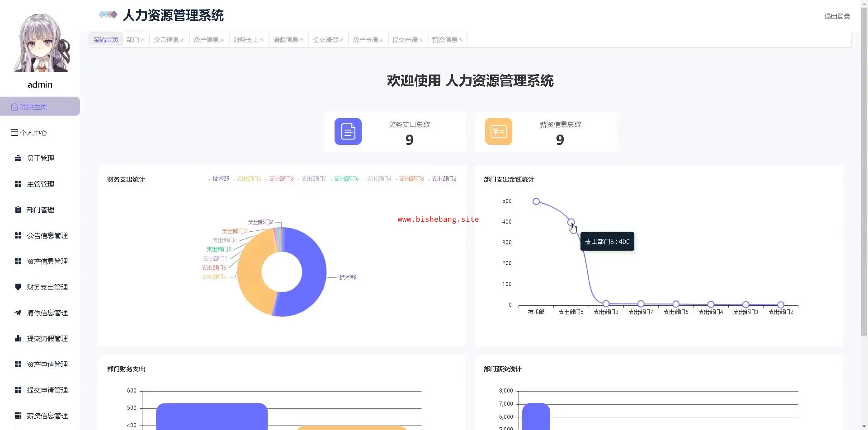Click the system logo beside 人力资源管理系统
This screenshot has height=430, width=868.
pyautogui.click(x=108, y=15)
